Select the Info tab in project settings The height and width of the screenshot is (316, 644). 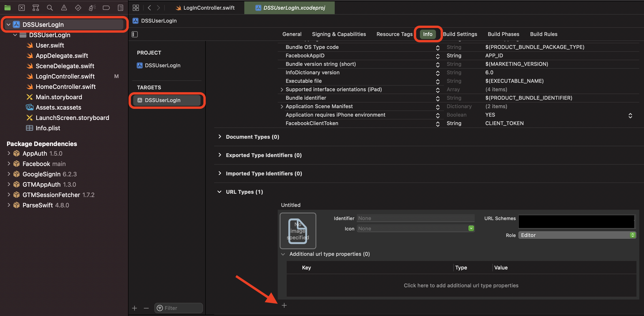pyautogui.click(x=428, y=34)
